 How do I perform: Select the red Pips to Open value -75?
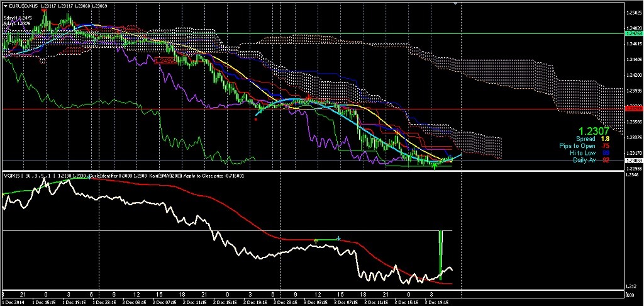(x=604, y=146)
